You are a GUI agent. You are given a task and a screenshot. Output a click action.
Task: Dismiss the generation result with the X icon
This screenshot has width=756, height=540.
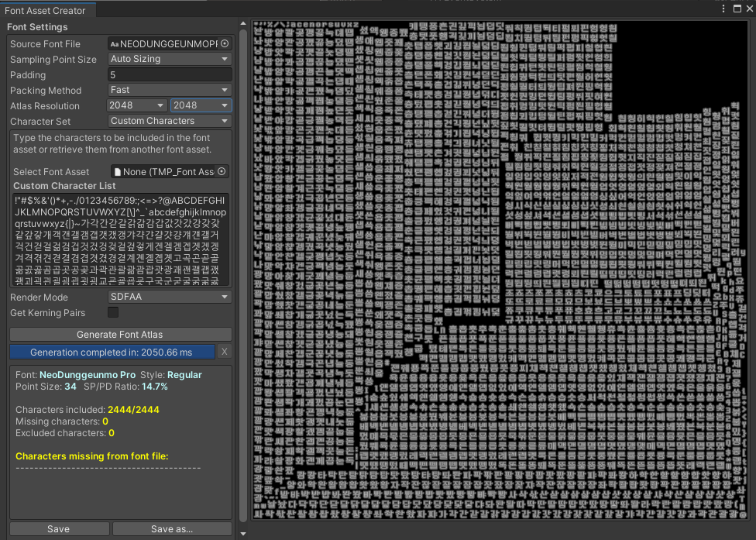coord(225,351)
